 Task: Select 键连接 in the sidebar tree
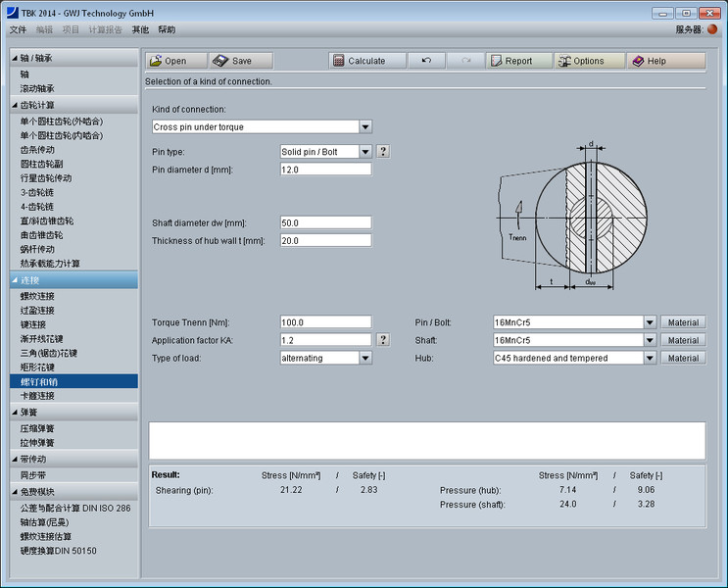click(x=33, y=324)
